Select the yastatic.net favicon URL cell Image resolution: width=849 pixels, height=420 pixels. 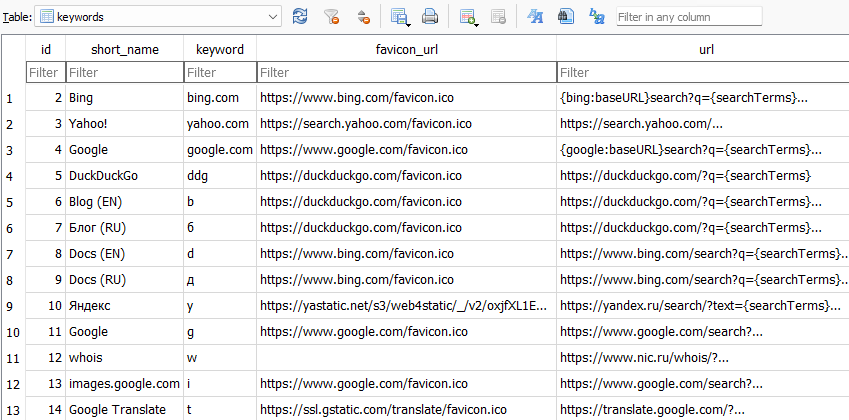click(x=407, y=306)
